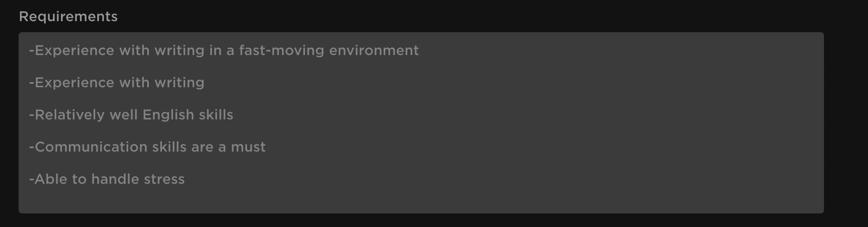868x227 pixels.
Task: Click "Experience" in the fast-moving environment line
Action: (74, 50)
